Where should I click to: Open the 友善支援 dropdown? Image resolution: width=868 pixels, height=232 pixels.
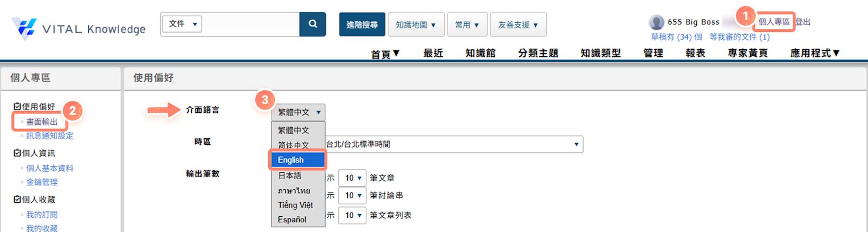[518, 24]
